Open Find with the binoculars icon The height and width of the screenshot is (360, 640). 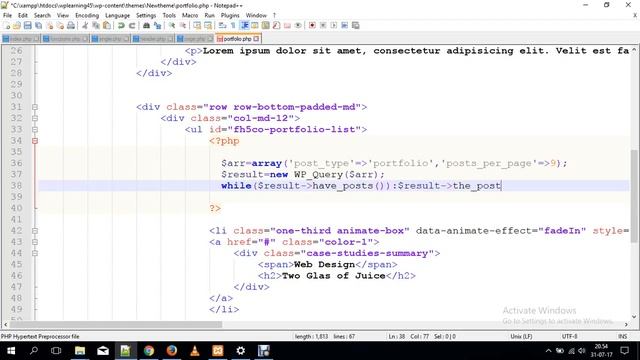pos(146,25)
